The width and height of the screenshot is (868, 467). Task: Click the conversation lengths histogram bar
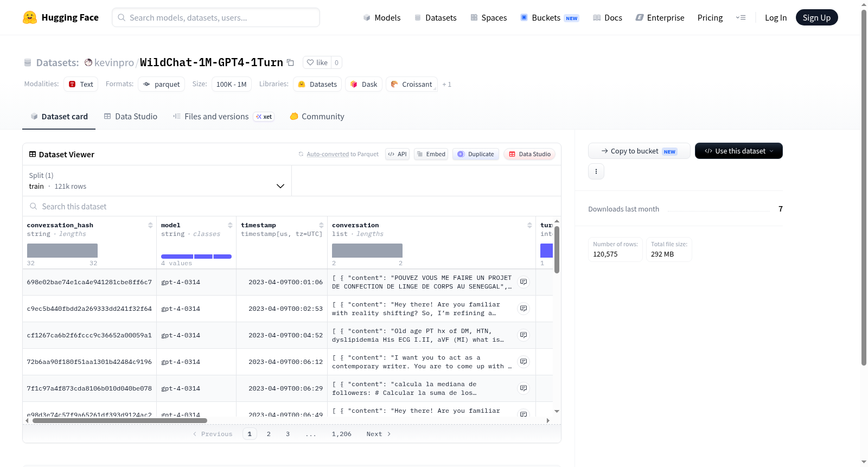pyautogui.click(x=367, y=251)
